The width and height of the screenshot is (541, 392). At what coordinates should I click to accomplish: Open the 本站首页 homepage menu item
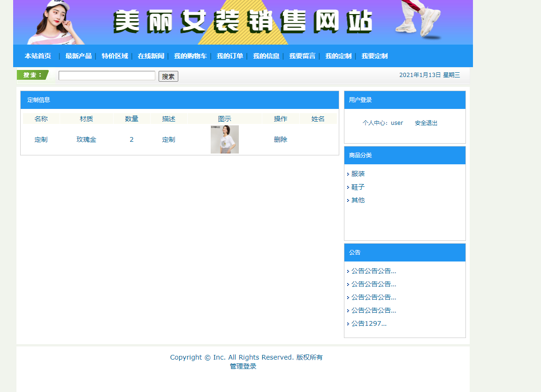point(38,56)
